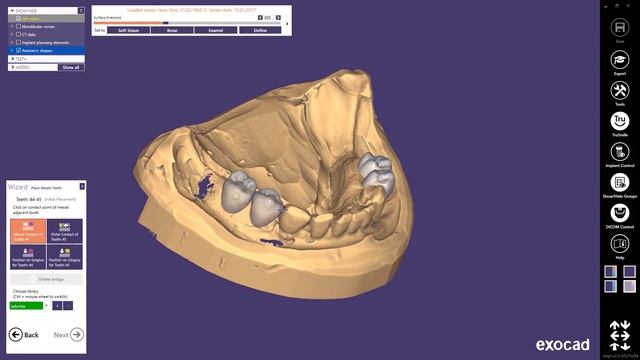Increase threshold value with right arrow
The width and height of the screenshot is (640, 360).
tap(278, 18)
